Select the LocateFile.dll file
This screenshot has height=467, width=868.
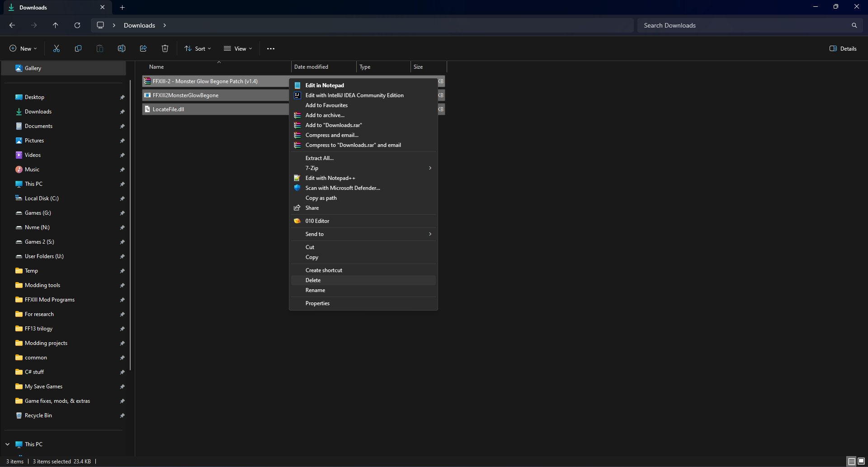click(216, 109)
